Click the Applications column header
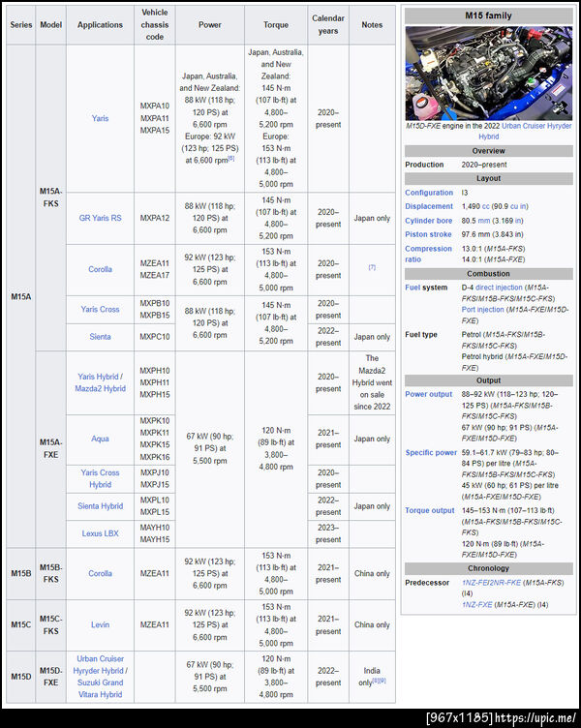Screen dimensions: 581x728 tap(100, 25)
